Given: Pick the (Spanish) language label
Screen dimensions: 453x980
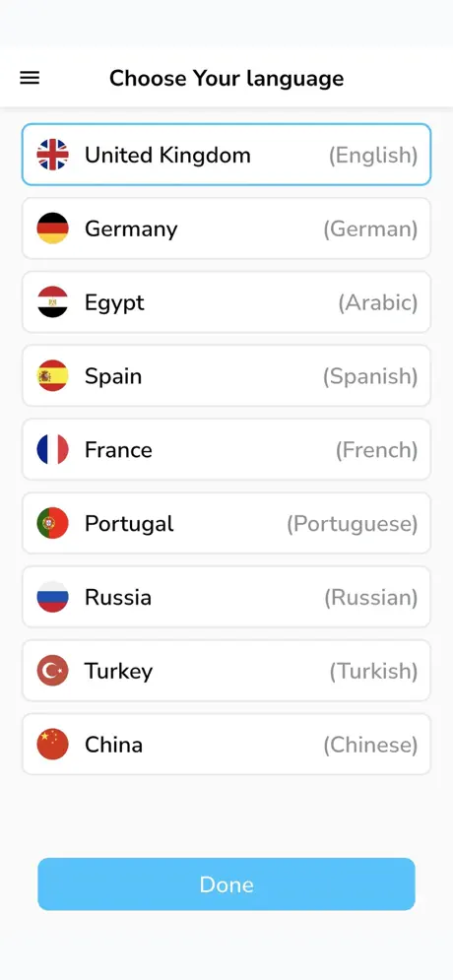Looking at the screenshot, I should coord(370,376).
